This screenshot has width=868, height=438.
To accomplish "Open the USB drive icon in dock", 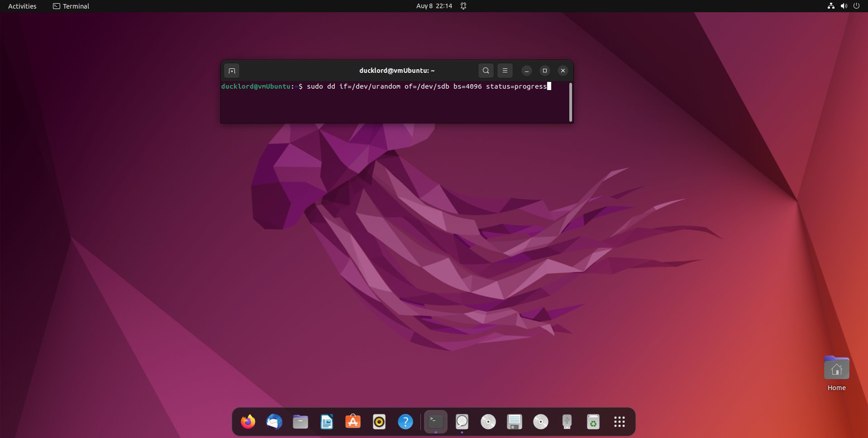I will tap(567, 422).
